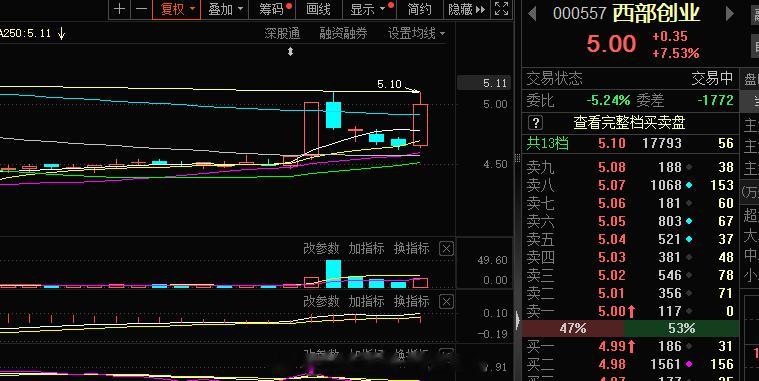Click 换指标 in MACD indicator panel
The width and height of the screenshot is (759, 381).
[411, 301]
